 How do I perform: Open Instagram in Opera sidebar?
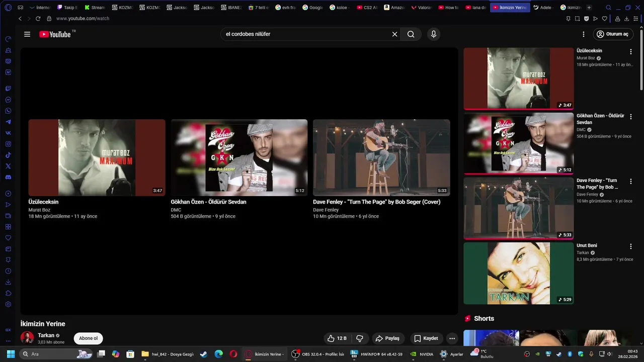click(x=8, y=144)
